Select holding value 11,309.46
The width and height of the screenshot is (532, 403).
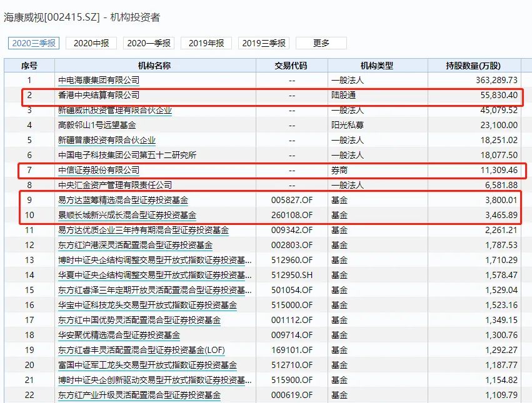pyautogui.click(x=499, y=170)
